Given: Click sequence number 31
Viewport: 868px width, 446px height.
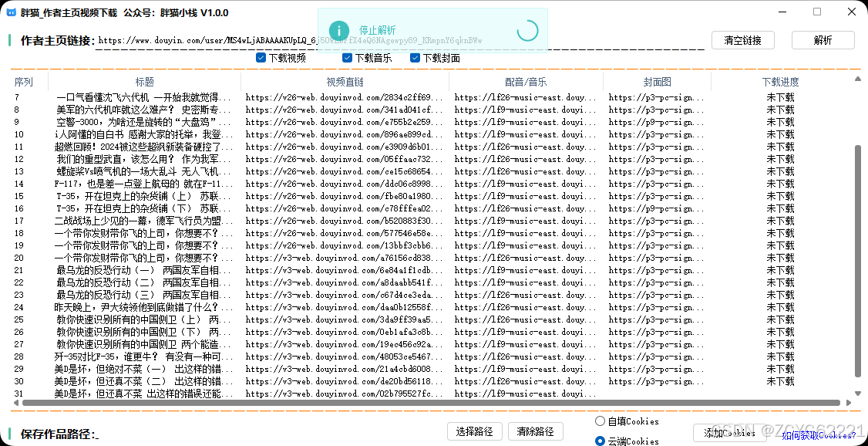Looking at the screenshot, I should pos(19,394).
